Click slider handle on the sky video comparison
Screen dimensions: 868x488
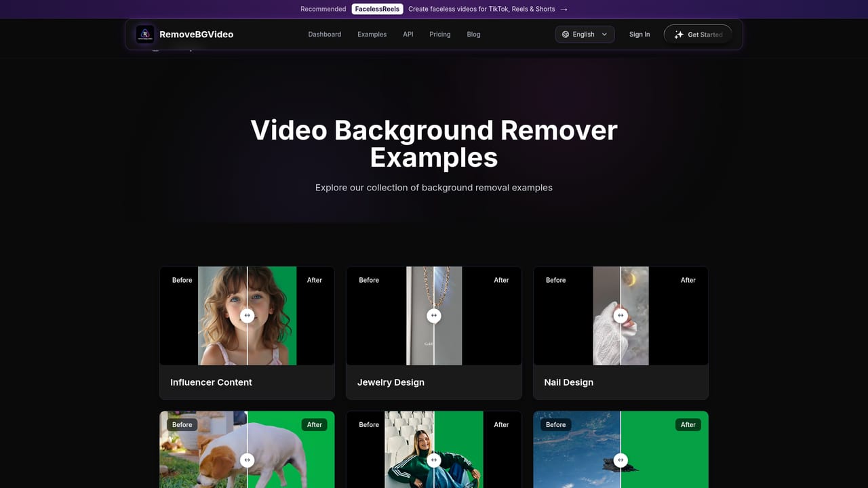coord(620,460)
